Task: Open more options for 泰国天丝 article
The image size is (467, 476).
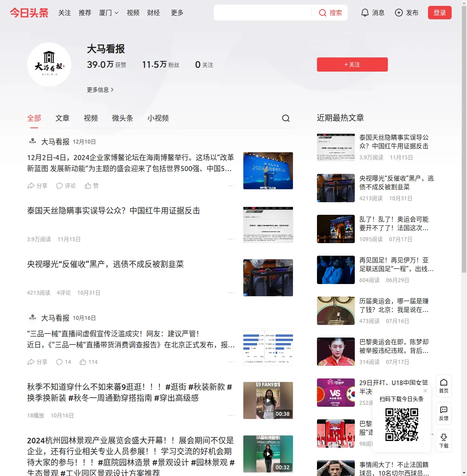Action: 231,239
